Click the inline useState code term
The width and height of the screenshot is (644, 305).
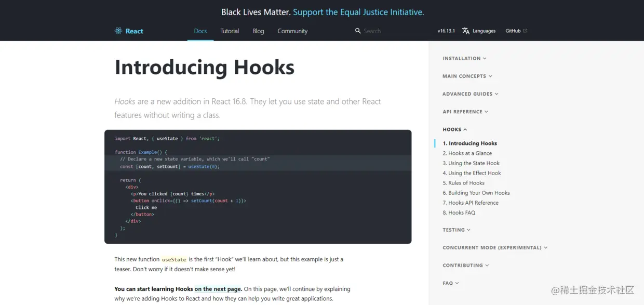(174, 259)
